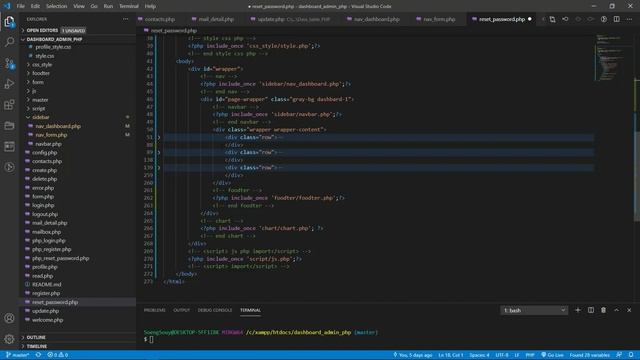The height and width of the screenshot is (360, 640).
Task: Click the sync changes icon in status bar
Action: click(38, 355)
